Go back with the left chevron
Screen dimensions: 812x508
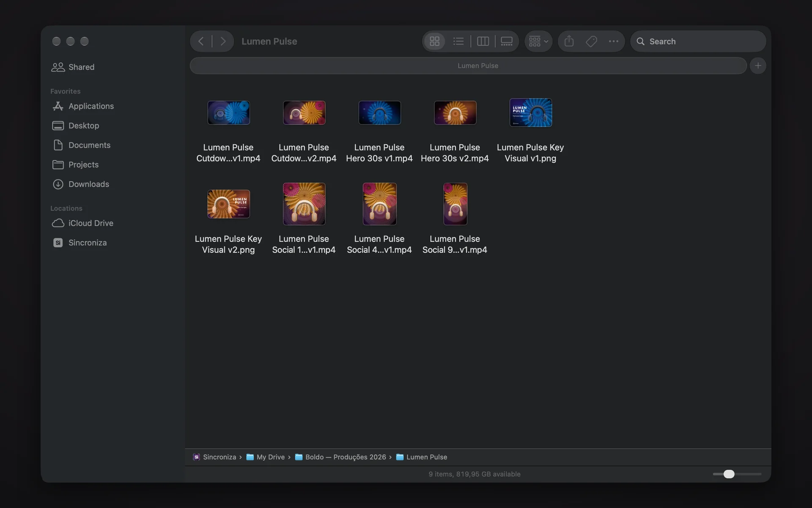click(201, 41)
